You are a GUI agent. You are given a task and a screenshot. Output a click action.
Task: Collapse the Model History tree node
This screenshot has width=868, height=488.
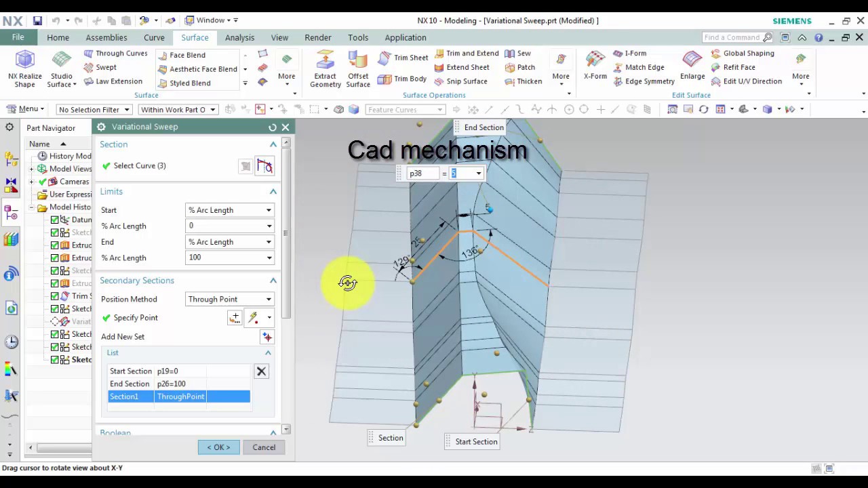point(31,207)
